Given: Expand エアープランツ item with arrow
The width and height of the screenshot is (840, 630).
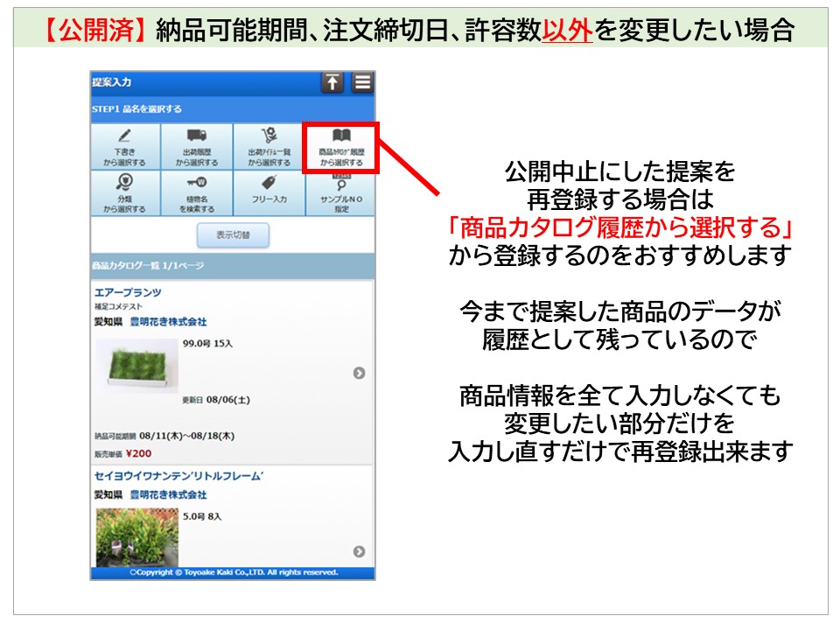Looking at the screenshot, I should point(359,374).
